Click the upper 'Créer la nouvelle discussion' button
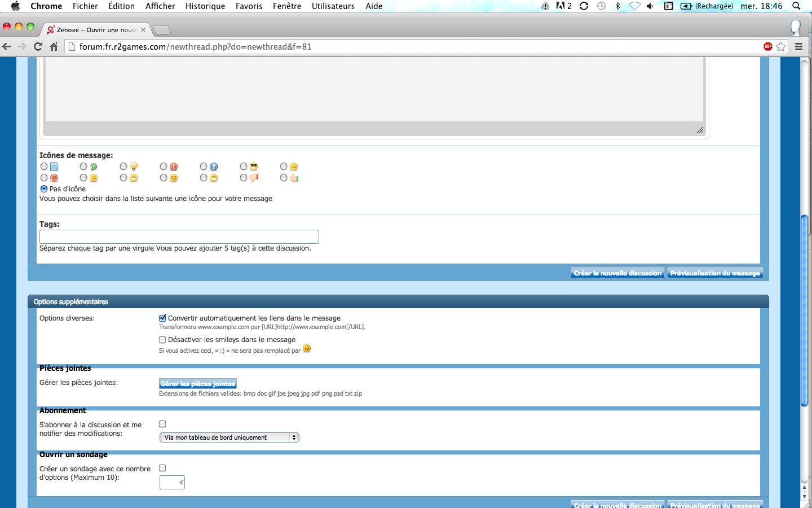Screen dimensions: 812x508 pos(617,273)
